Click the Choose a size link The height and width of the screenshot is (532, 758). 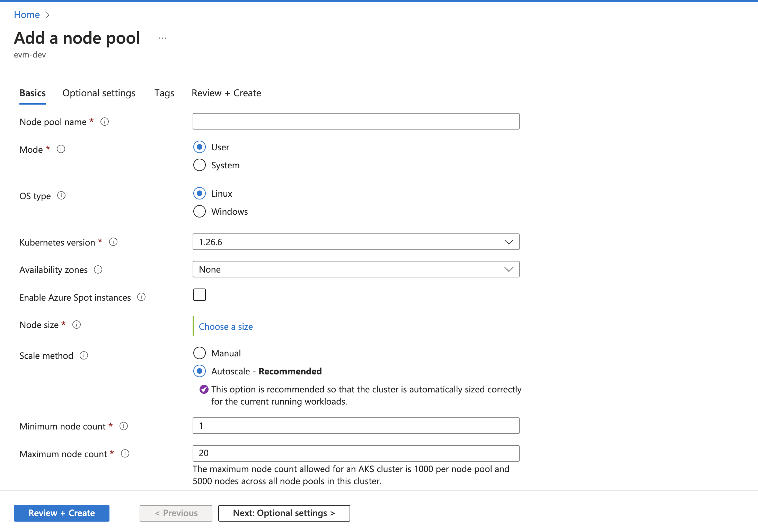[226, 327]
